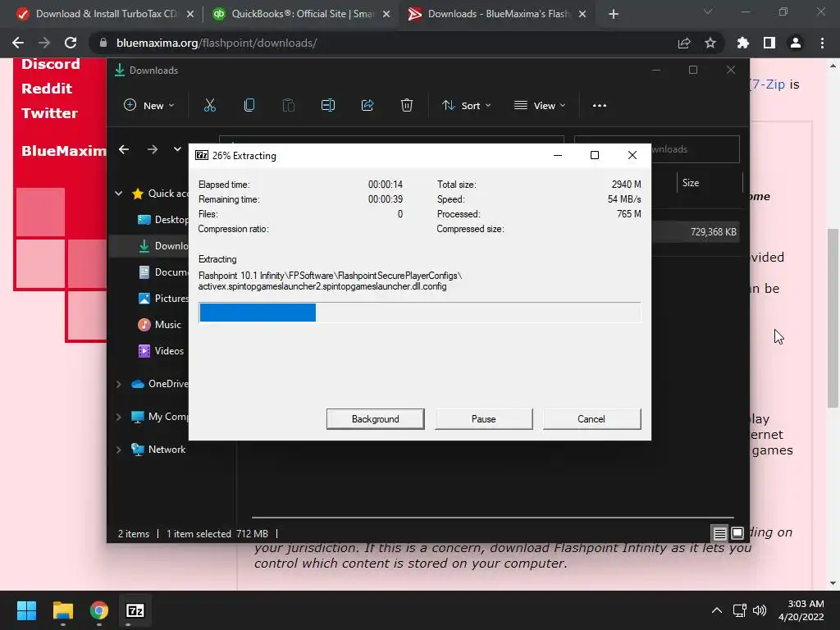Viewport: 840px width, 630px height.
Task: Open the View dropdown in Explorer
Action: coord(540,106)
